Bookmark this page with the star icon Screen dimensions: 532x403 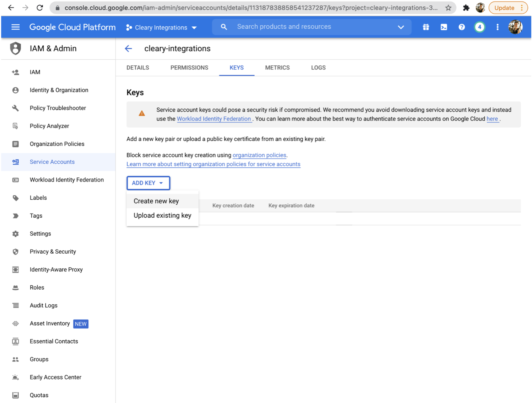point(448,8)
